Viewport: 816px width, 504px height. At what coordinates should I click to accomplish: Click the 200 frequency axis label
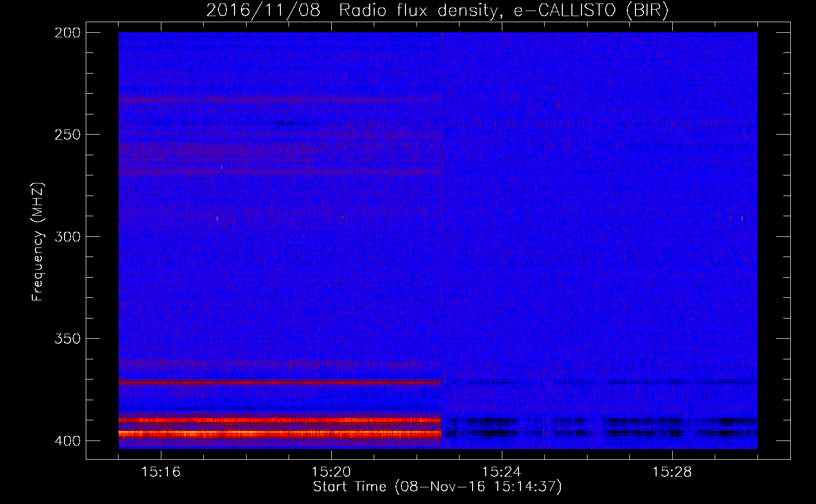click(x=68, y=33)
